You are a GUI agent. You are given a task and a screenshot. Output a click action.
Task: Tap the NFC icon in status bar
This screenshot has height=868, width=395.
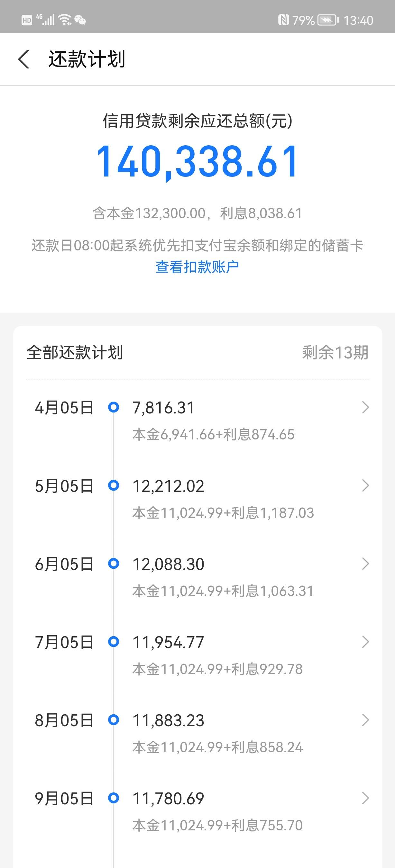click(283, 20)
